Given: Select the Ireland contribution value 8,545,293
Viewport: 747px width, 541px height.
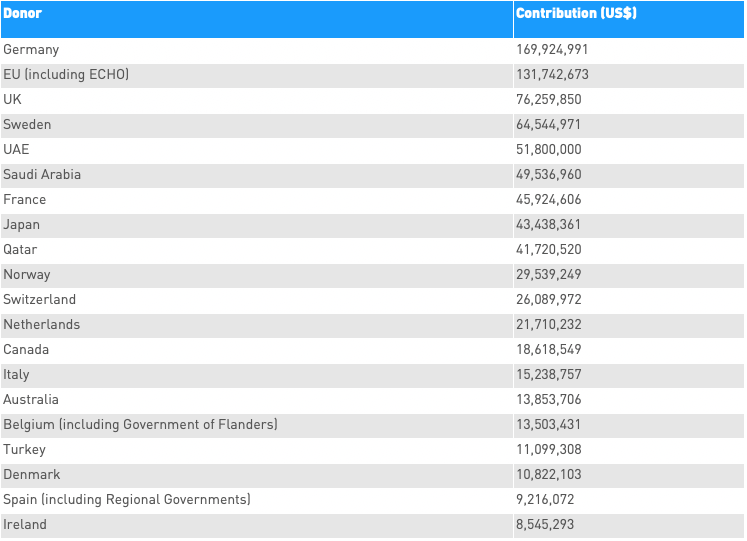Looking at the screenshot, I should tap(545, 525).
